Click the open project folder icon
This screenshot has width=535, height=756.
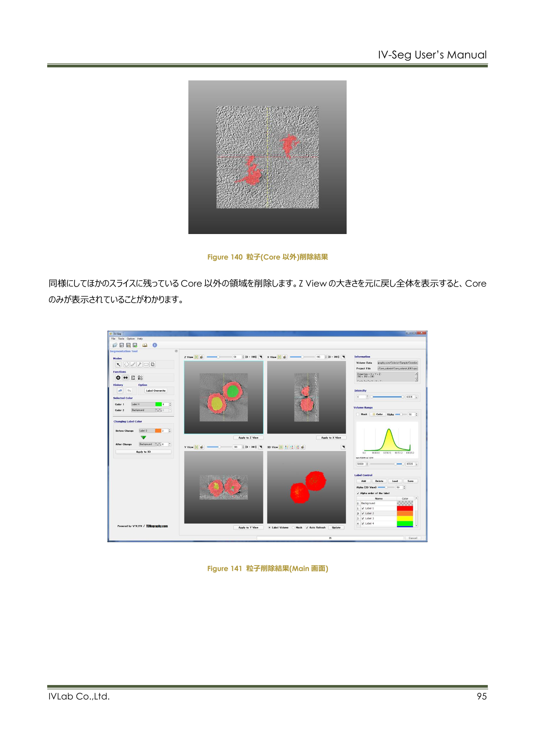click(115, 345)
